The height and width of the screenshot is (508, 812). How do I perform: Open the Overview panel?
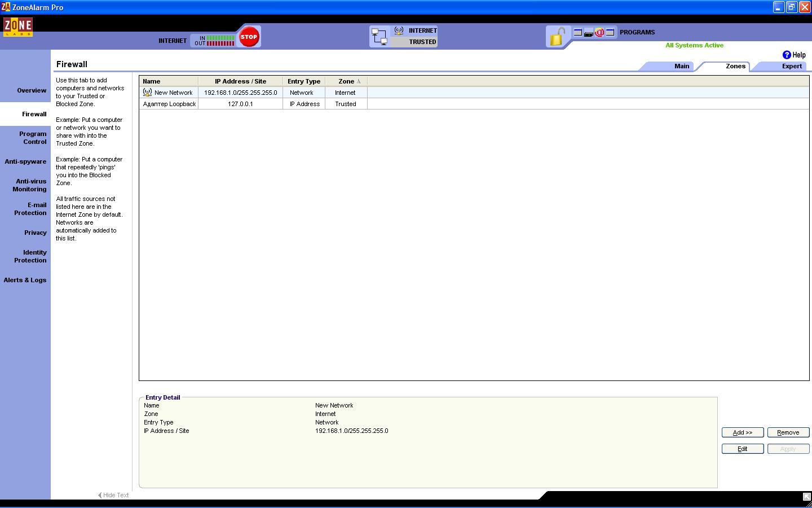point(32,90)
